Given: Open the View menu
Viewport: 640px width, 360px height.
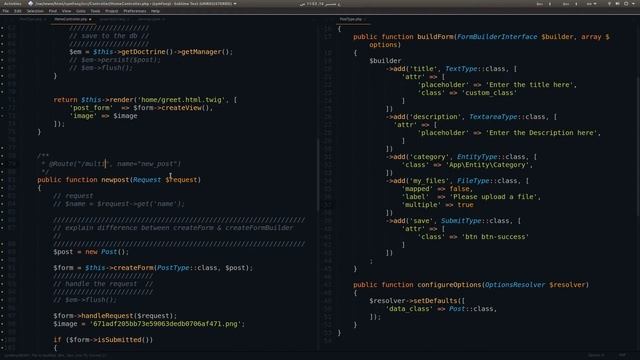Looking at the screenshot, I should pyautogui.click(x=66, y=11).
